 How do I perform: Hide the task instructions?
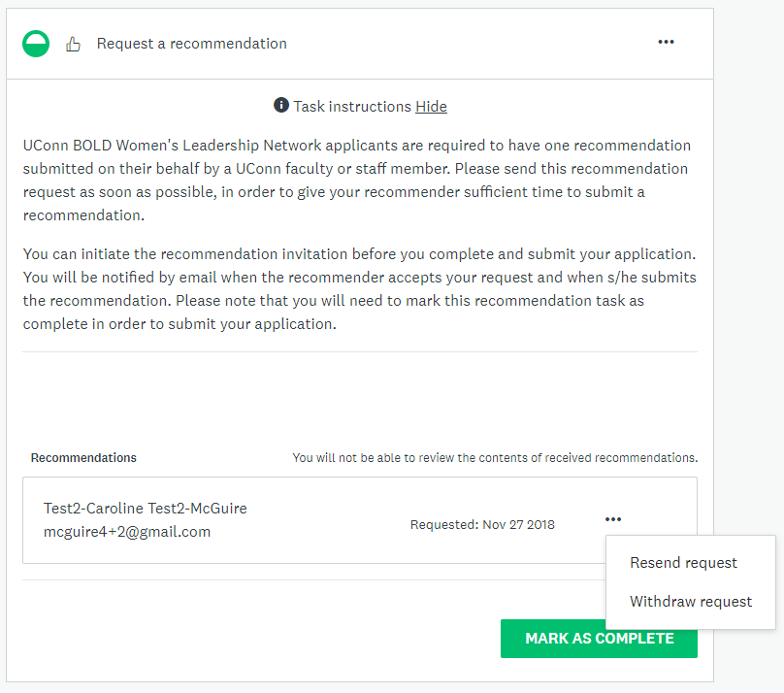(x=431, y=107)
